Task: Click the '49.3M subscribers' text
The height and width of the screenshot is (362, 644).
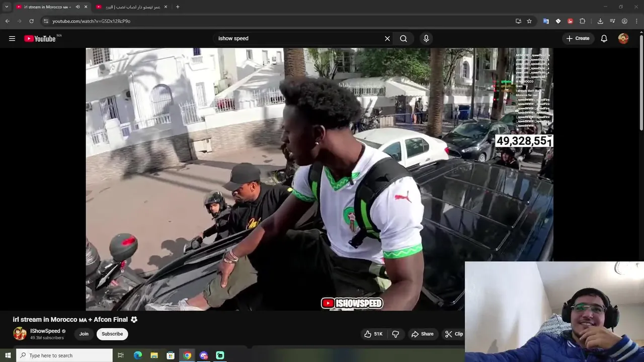Action: click(47, 338)
